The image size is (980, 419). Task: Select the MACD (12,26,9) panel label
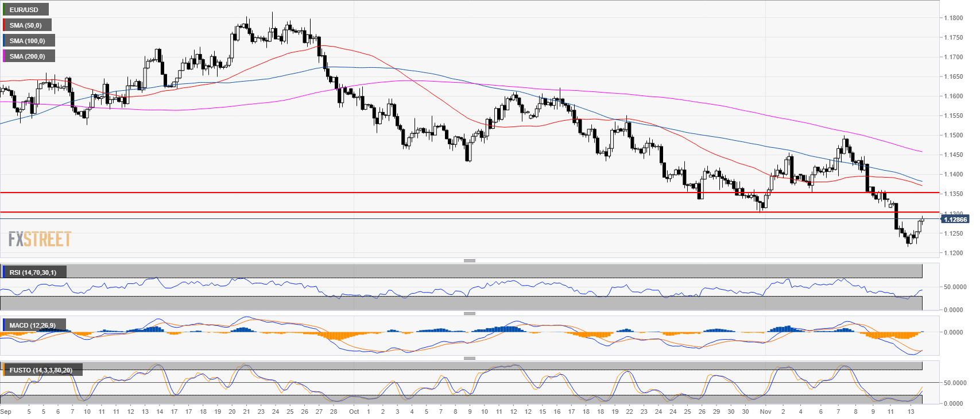tap(33, 325)
